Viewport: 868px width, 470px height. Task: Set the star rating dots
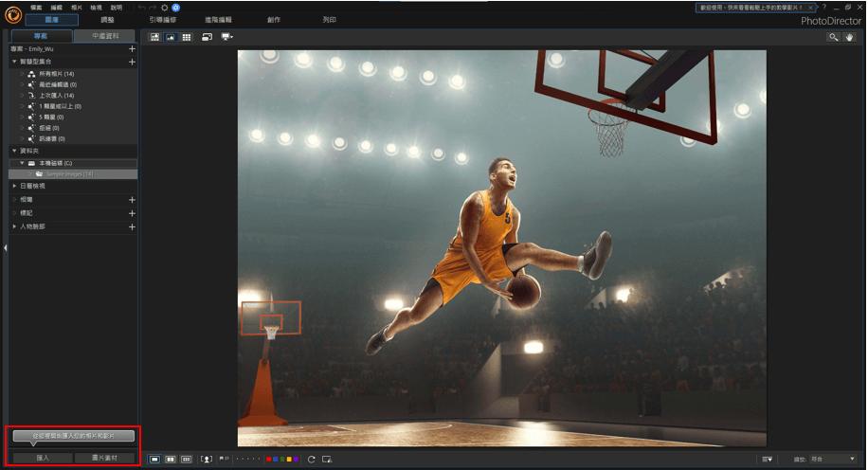click(248, 459)
